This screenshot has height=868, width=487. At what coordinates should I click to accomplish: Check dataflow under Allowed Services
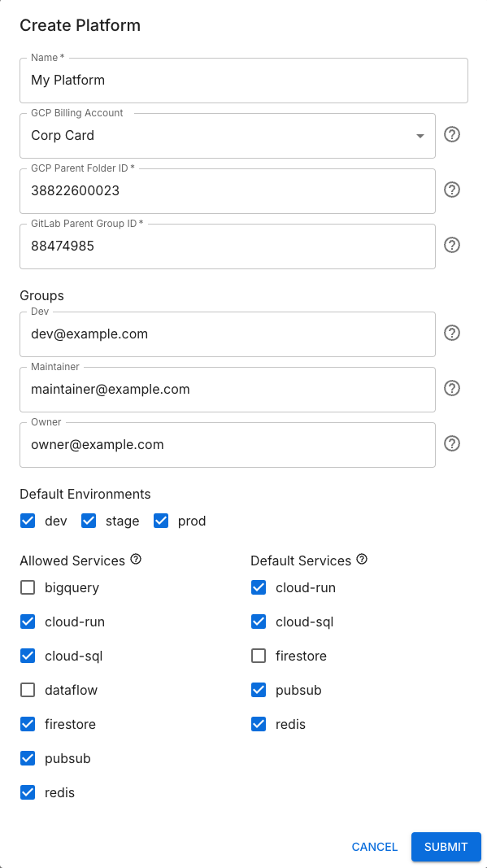(28, 690)
